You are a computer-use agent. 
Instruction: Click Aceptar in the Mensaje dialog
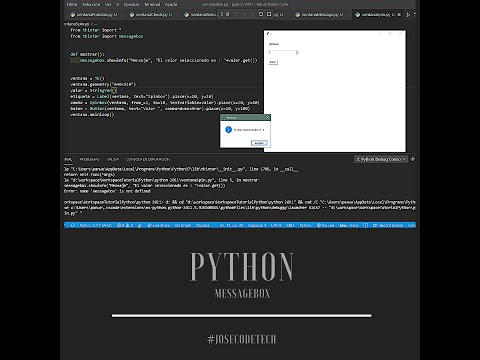(259, 143)
